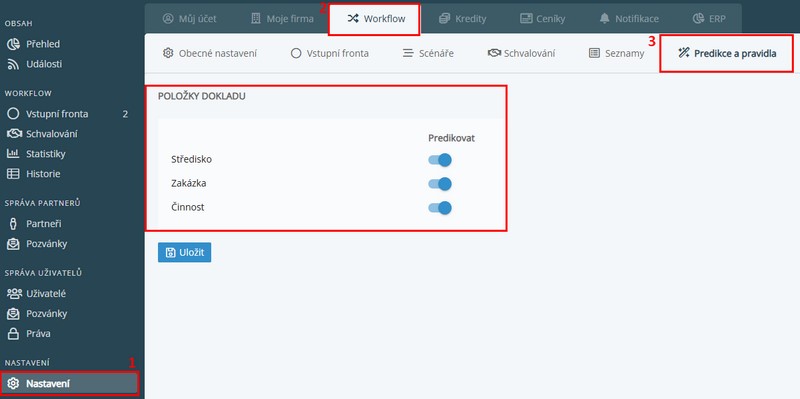The width and height of the screenshot is (800, 399).
Task: Click the Moje firma building icon
Action: [x=256, y=19]
